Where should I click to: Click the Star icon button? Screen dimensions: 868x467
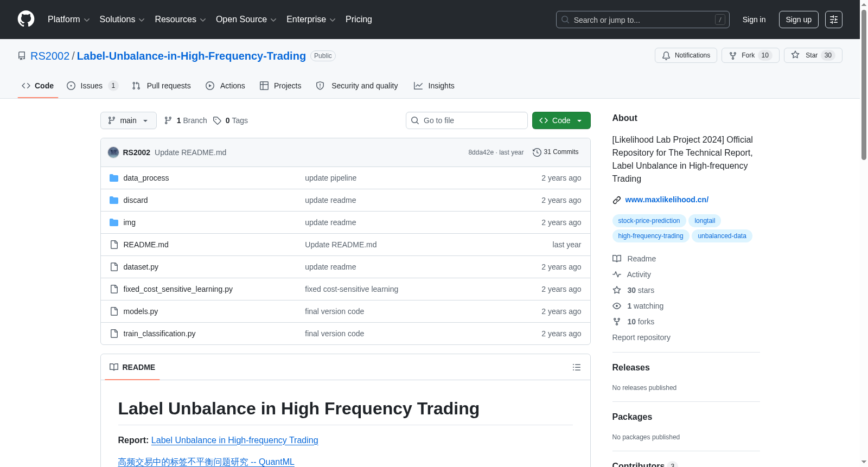click(795, 55)
